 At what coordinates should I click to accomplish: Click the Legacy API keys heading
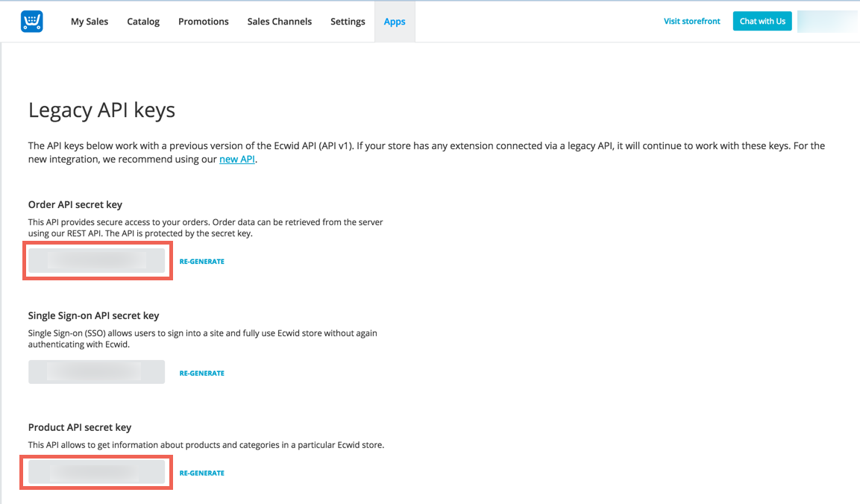click(102, 110)
